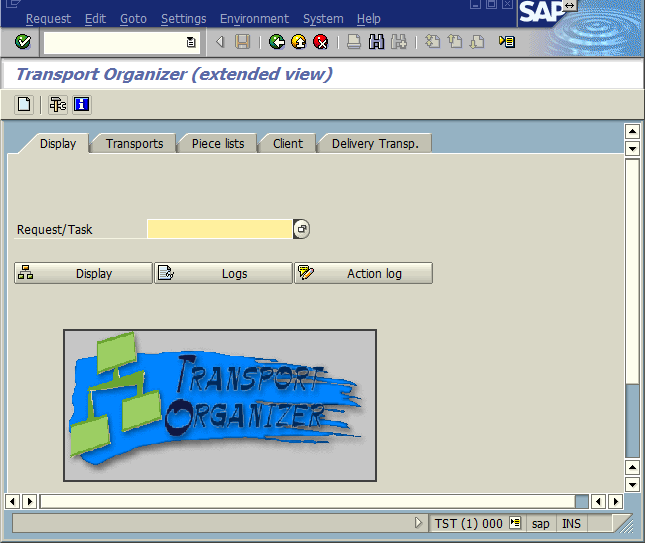645x543 pixels.
Task: Open the Settings menu
Action: 183,19
